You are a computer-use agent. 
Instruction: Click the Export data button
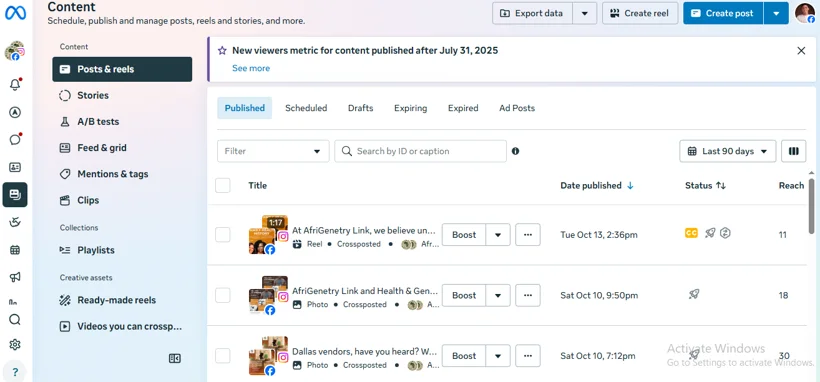pos(532,13)
